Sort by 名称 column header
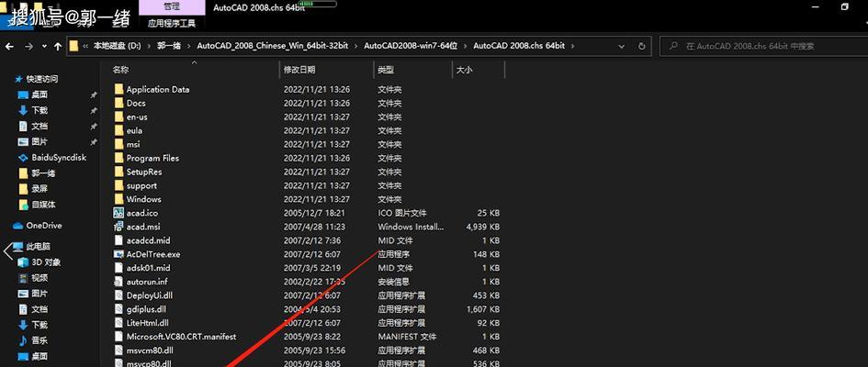This screenshot has height=367, width=868. pyautogui.click(x=120, y=70)
